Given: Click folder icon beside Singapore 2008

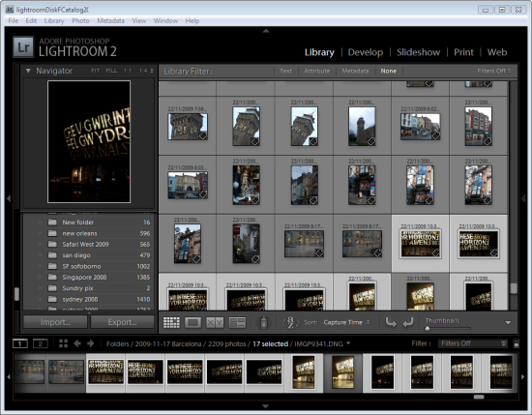Looking at the screenshot, I should tap(52, 278).
